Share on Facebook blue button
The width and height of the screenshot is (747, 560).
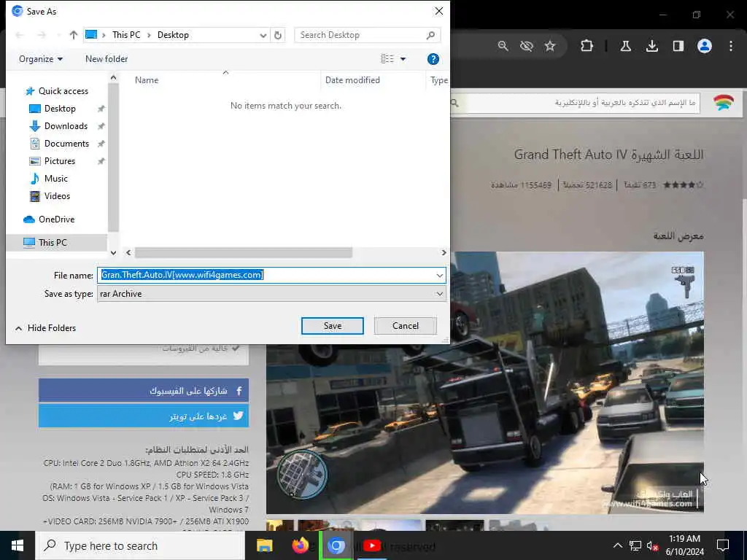pos(144,391)
